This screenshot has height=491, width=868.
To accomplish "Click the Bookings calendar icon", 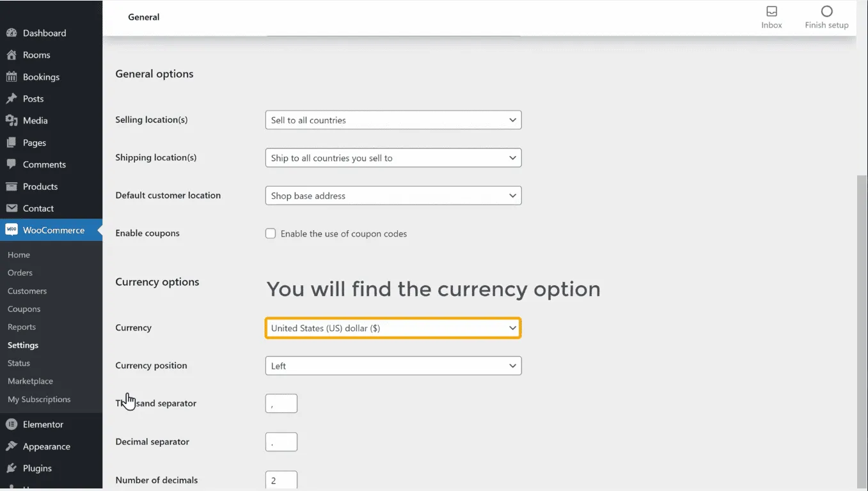I will click(x=12, y=77).
